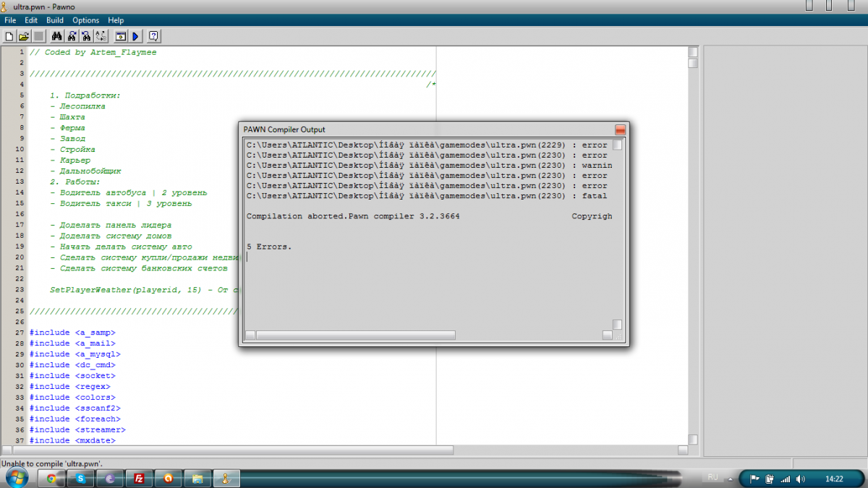Open FileZilla from the taskbar
Viewport: 868px width, 488px height.
(137, 478)
